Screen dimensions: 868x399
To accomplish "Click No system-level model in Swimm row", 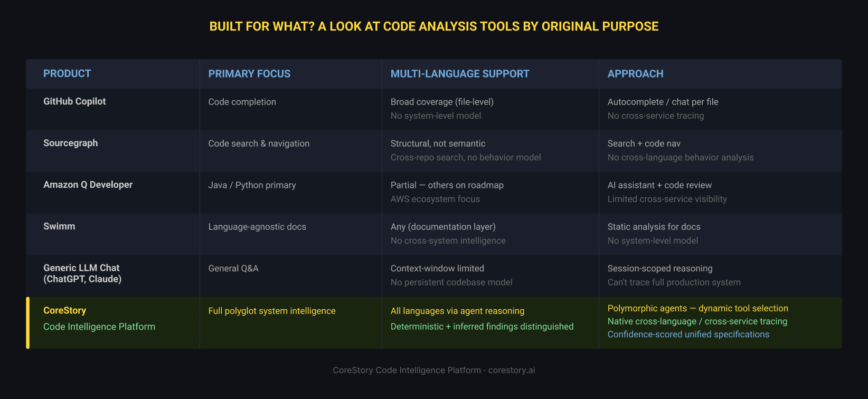I will click(653, 241).
